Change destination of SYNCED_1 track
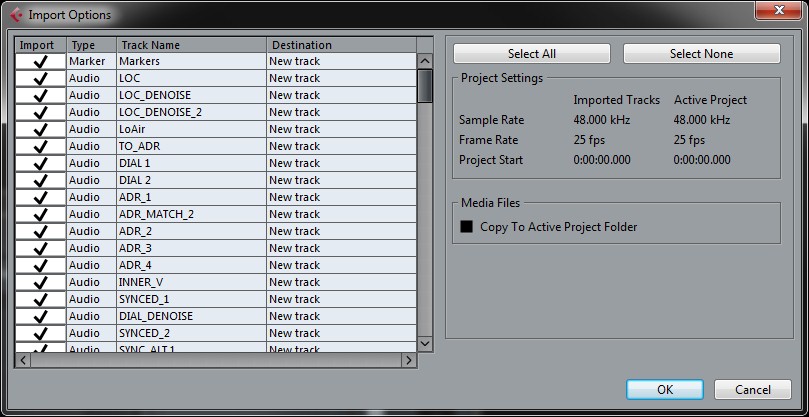 [x=342, y=300]
